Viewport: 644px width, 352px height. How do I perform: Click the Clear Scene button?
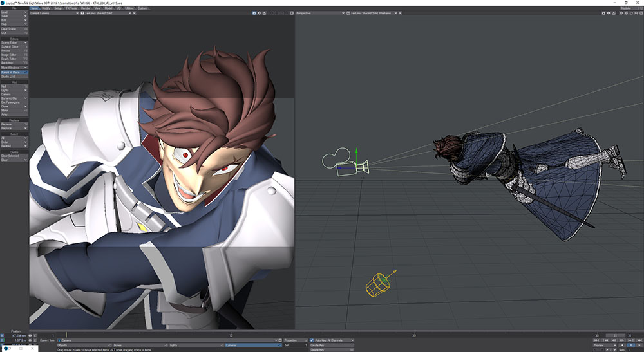[14, 29]
